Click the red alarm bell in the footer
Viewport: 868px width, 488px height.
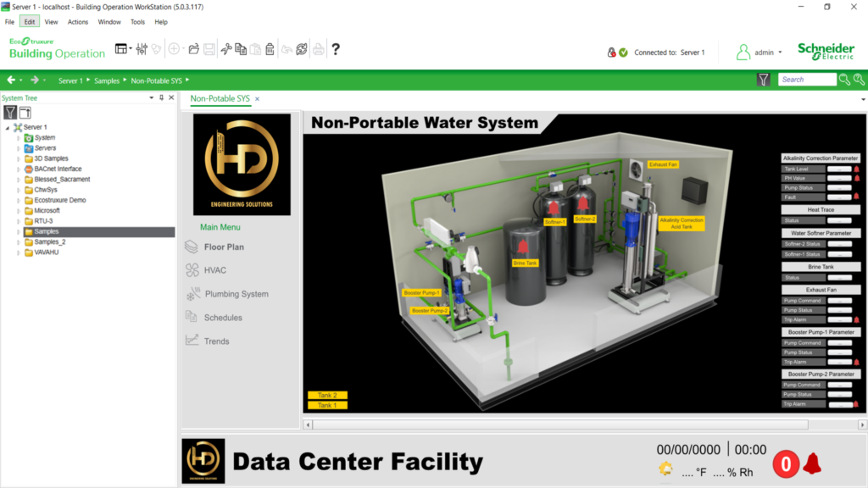point(812,463)
